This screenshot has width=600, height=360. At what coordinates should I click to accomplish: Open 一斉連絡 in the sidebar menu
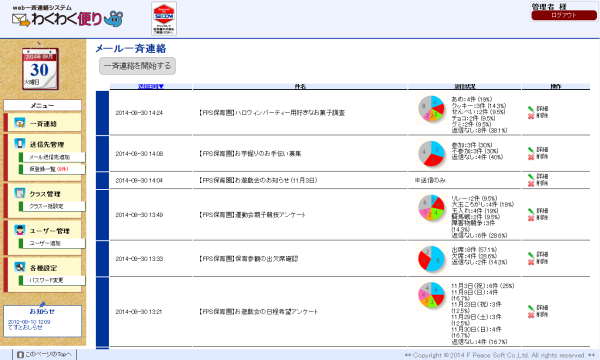point(43,124)
